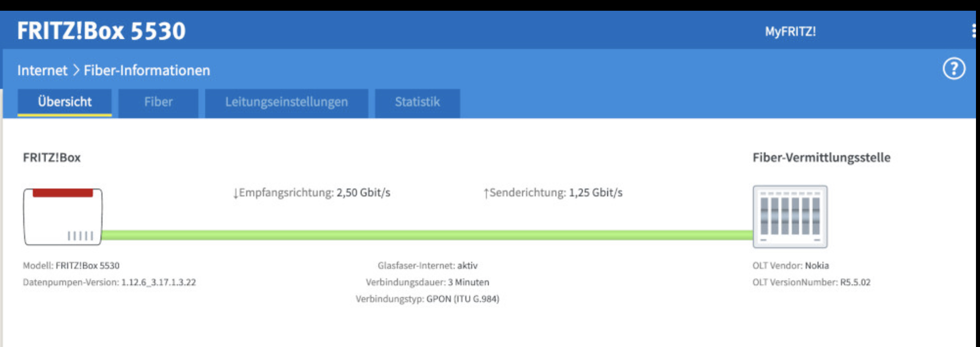Image resolution: width=980 pixels, height=347 pixels.
Task: Go to Internet in the breadcrumb
Action: point(42,70)
